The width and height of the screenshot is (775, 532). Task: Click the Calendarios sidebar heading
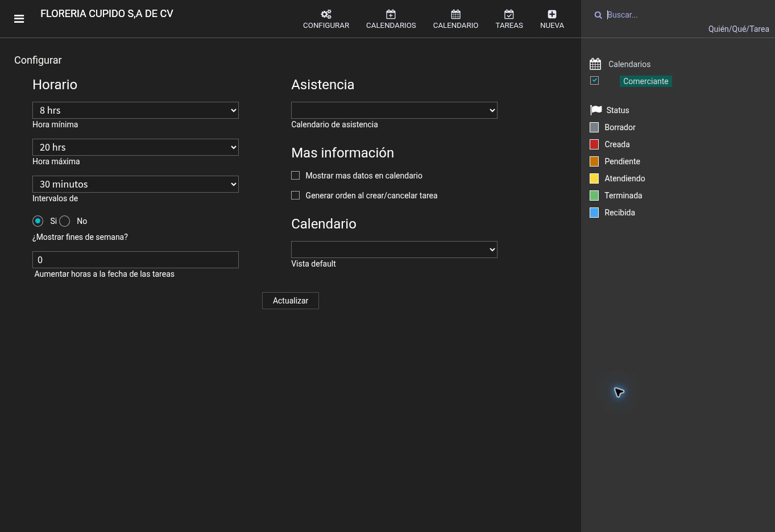(629, 64)
